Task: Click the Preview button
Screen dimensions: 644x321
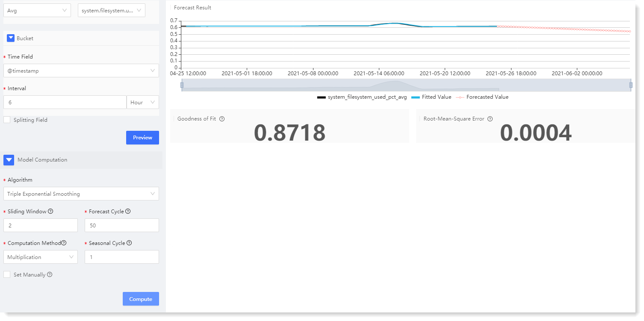Action: pos(142,138)
